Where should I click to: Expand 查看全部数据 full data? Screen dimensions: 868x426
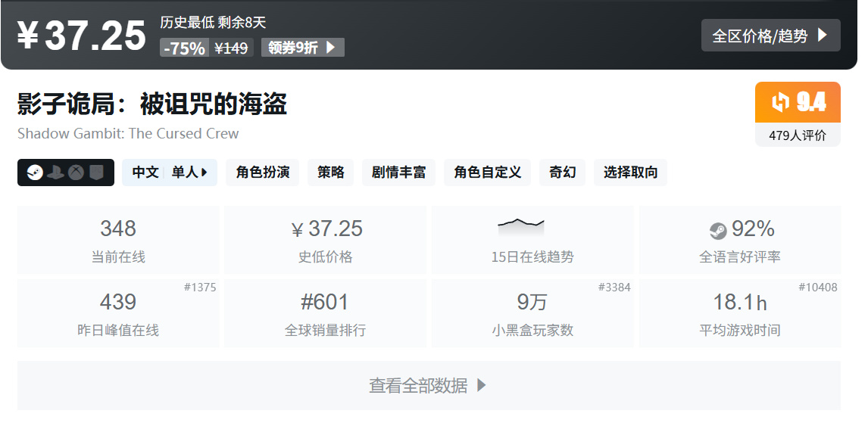tap(429, 385)
